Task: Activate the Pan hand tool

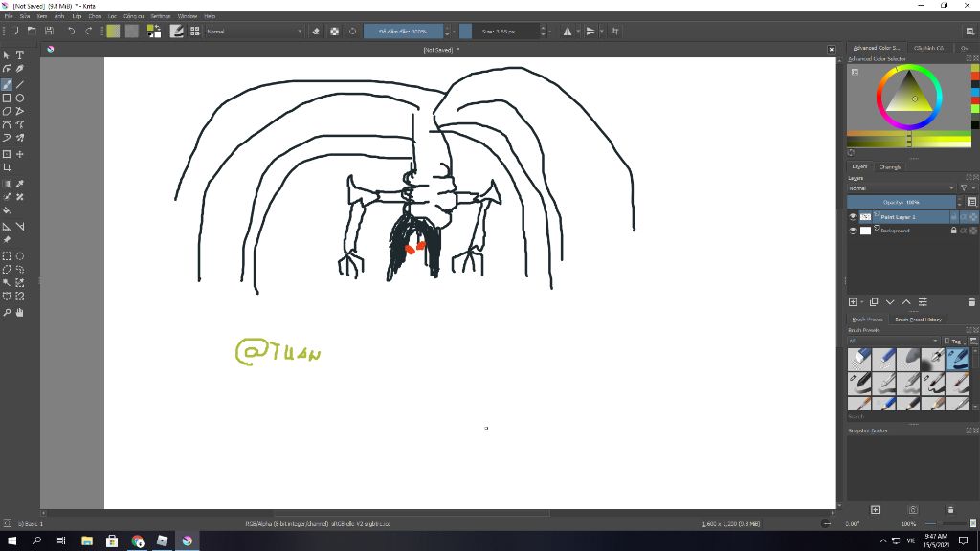Action: pyautogui.click(x=19, y=312)
